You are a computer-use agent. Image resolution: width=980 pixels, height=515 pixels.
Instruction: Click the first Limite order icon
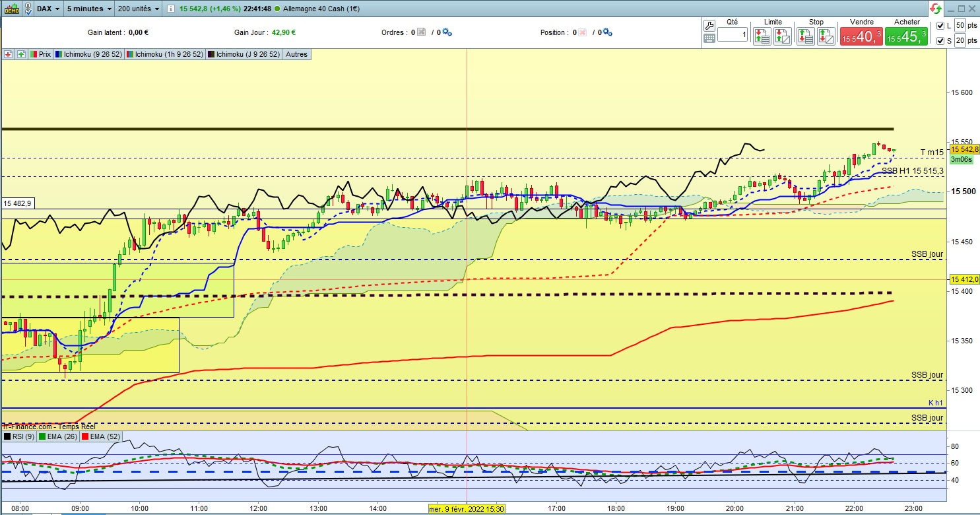pos(762,36)
